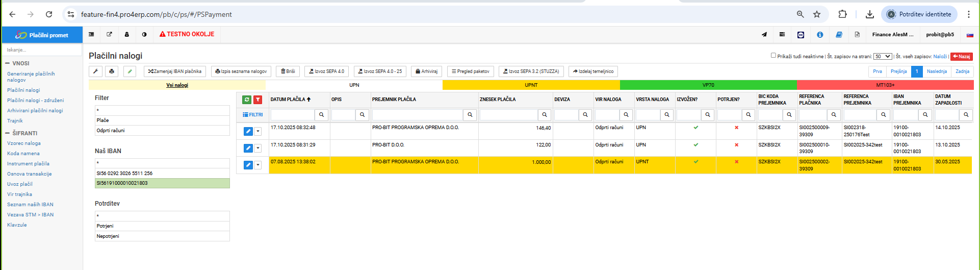Open the blue book documentation icon
Viewport: 980px width, 270px height.
[x=839, y=35]
